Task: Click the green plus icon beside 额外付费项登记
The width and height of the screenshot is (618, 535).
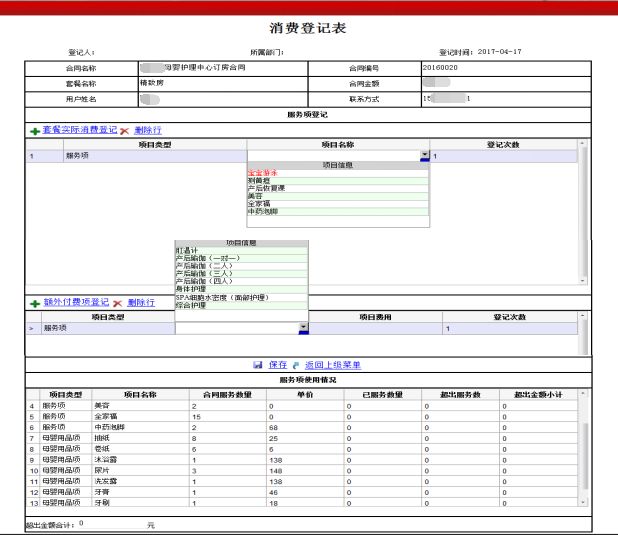Action: pos(35,303)
